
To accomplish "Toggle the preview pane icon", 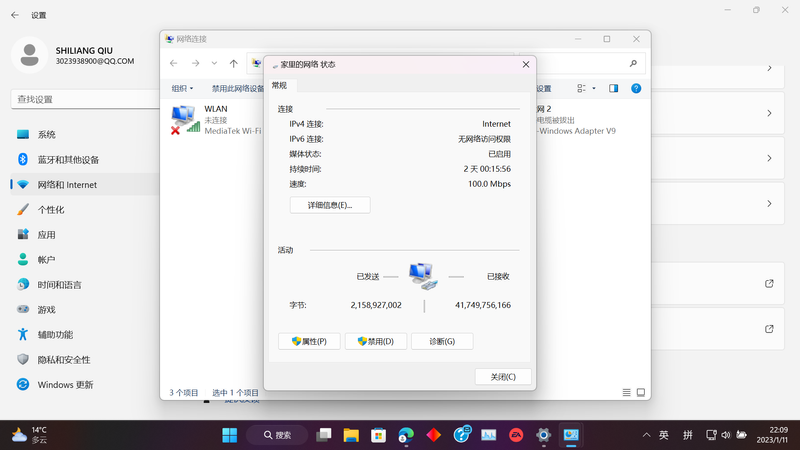I will click(613, 88).
